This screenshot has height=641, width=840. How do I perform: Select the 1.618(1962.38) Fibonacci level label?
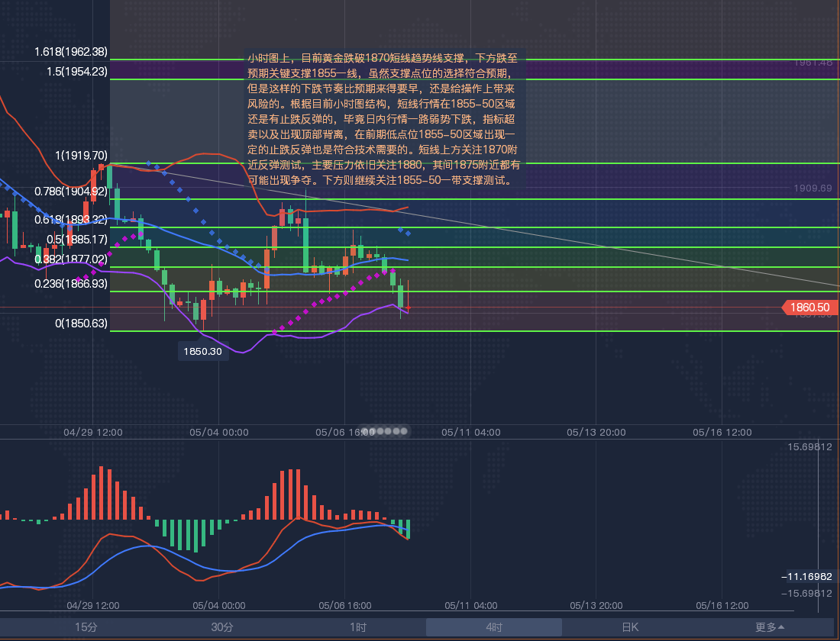coord(70,53)
